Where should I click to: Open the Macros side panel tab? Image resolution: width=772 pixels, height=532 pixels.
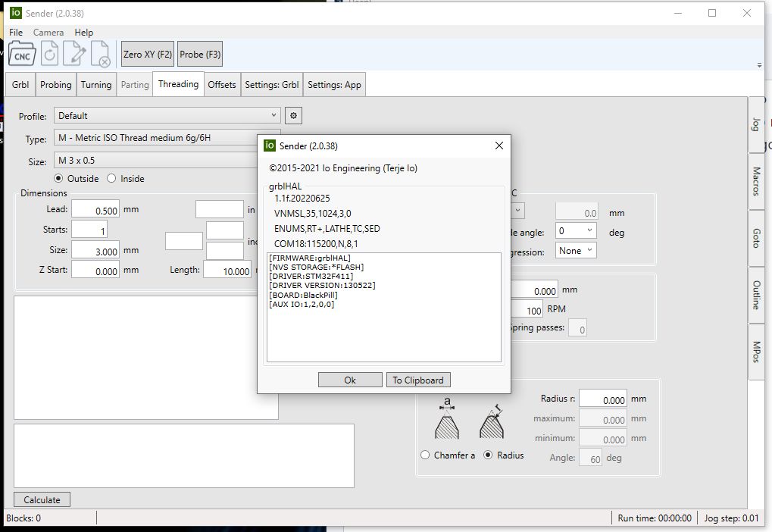(x=756, y=181)
